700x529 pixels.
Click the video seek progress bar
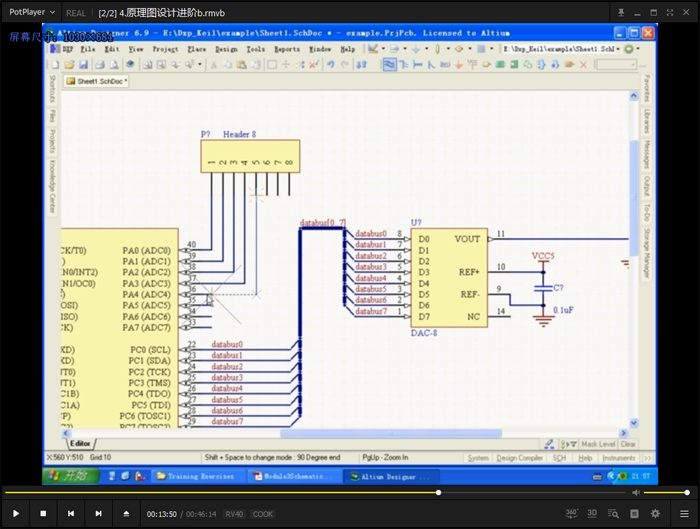(300, 492)
